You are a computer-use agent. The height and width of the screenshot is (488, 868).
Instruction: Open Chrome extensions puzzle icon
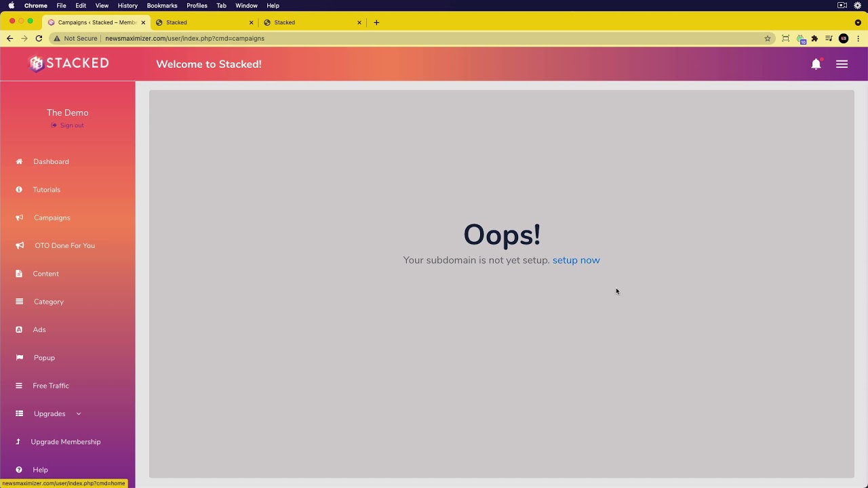tap(814, 39)
